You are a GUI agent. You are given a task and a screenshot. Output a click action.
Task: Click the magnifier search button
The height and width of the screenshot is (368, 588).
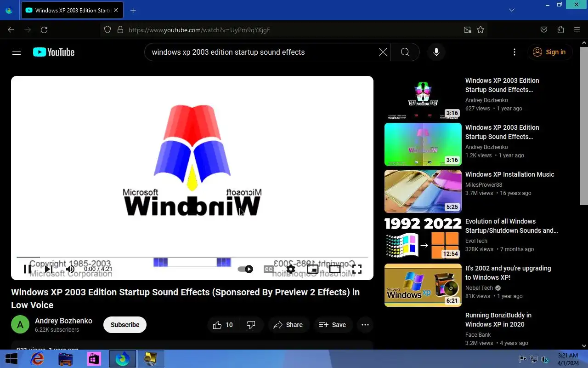coord(405,52)
